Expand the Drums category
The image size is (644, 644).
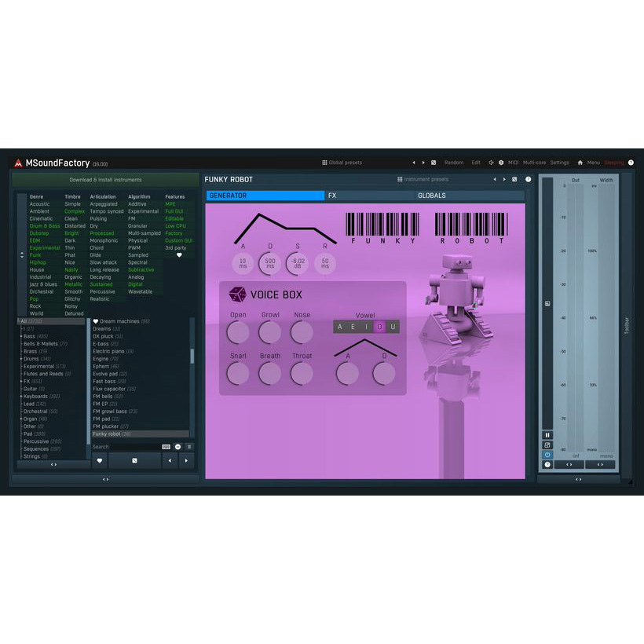click(21, 359)
